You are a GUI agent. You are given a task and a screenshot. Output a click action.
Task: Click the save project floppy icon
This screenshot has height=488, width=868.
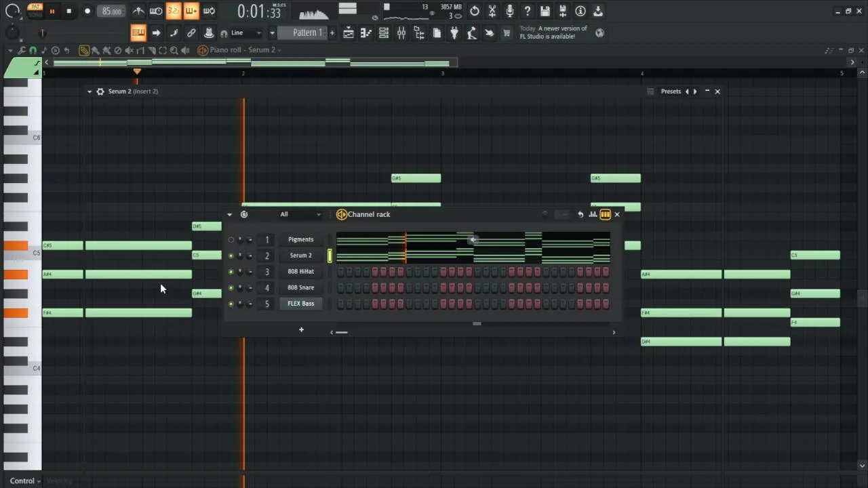point(545,11)
